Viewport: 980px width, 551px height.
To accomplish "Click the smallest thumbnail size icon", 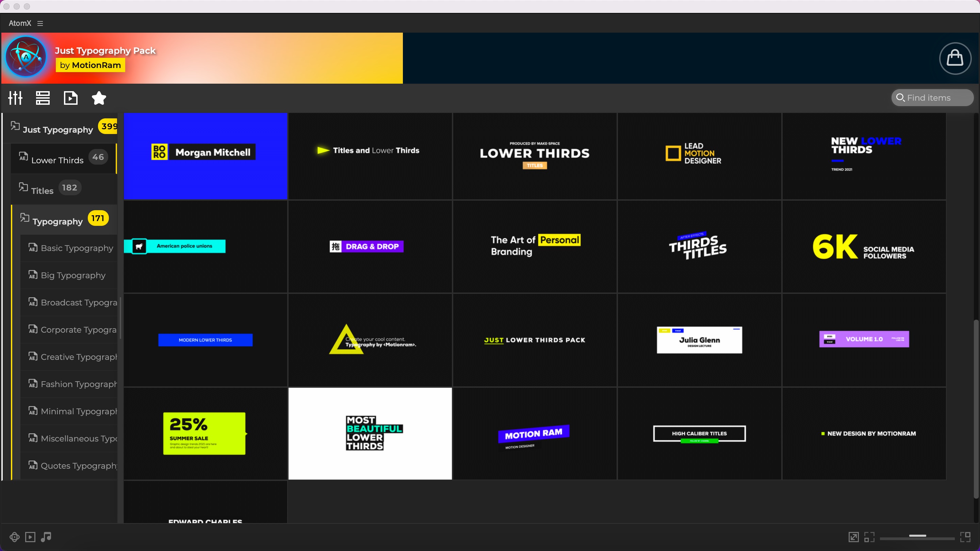I will [x=869, y=537].
